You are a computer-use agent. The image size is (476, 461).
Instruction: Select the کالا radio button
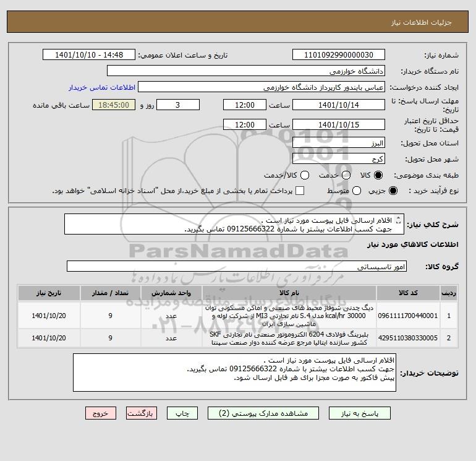[x=378, y=175]
